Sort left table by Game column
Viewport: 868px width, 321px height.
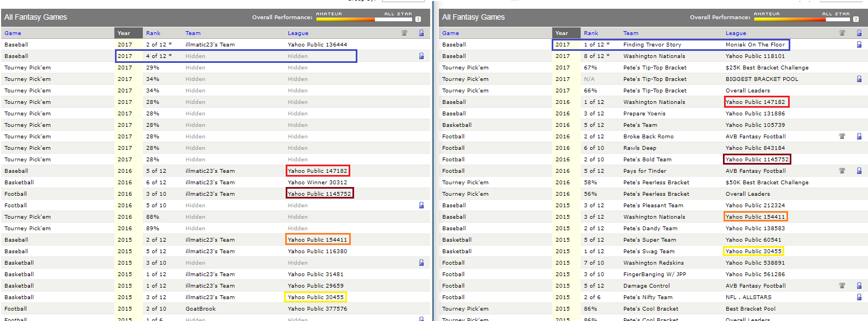click(x=13, y=33)
